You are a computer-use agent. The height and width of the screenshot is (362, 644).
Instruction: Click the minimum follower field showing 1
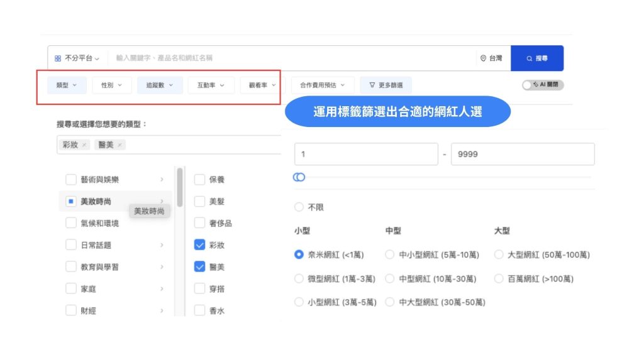pyautogui.click(x=367, y=155)
